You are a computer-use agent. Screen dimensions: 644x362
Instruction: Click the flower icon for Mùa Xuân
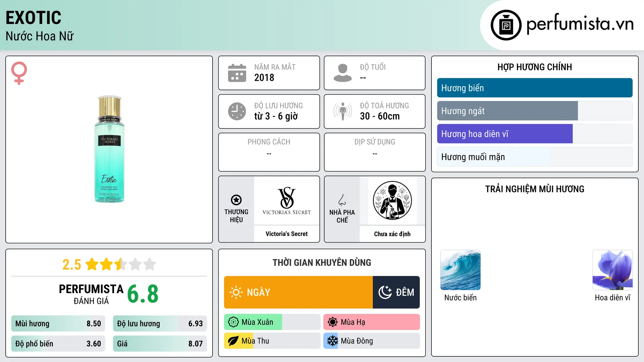[233, 322]
